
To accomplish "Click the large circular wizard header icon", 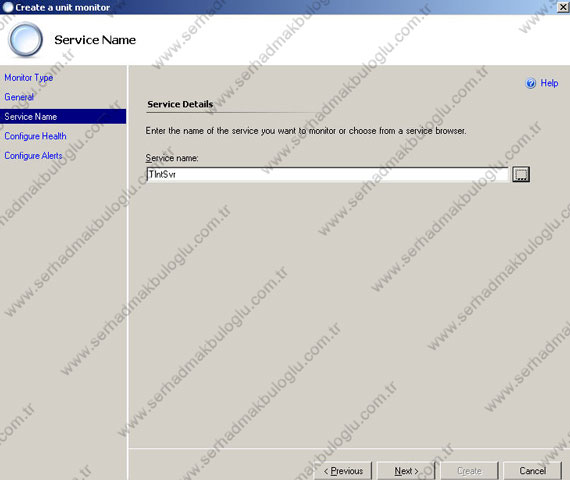I will (25, 39).
